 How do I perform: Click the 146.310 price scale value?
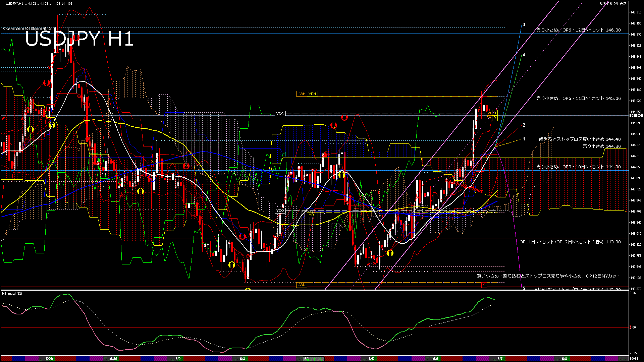636,12
